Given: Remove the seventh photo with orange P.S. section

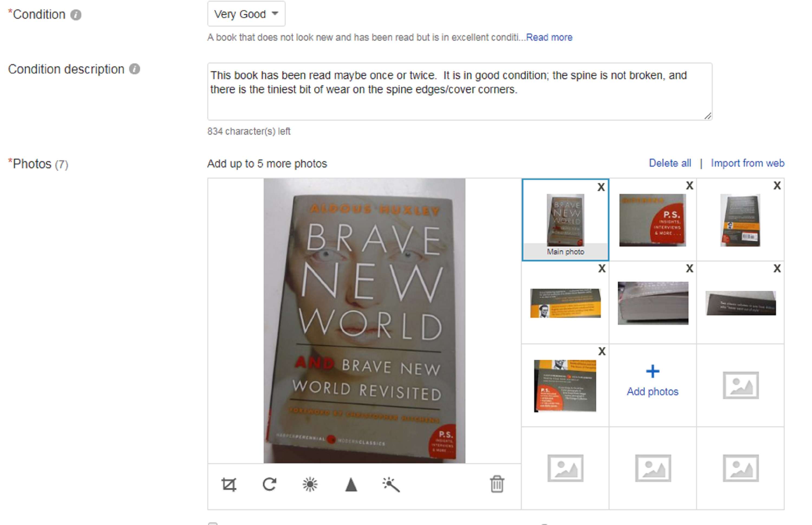Looking at the screenshot, I should 602,351.
